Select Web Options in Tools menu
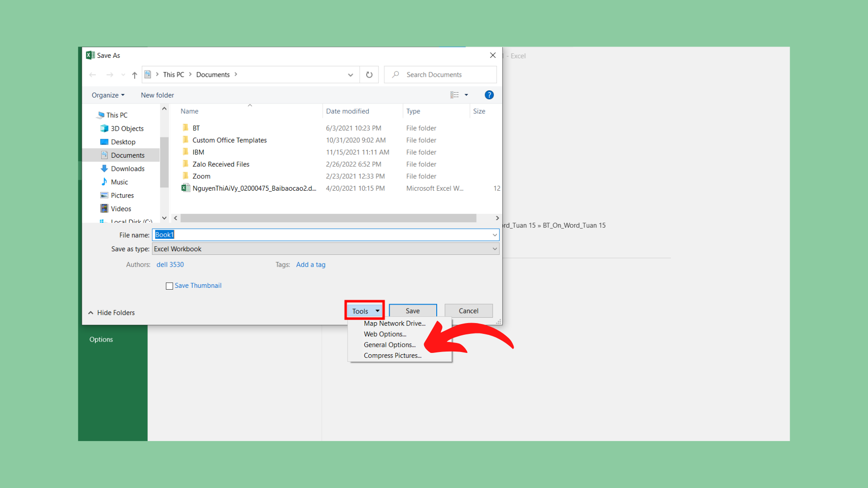868x488 pixels. 385,334
